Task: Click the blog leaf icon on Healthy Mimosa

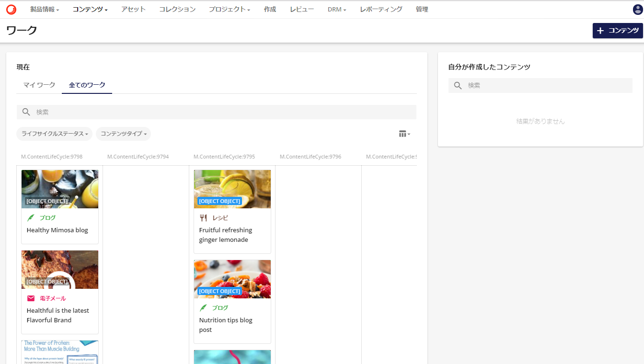Action: (31, 218)
